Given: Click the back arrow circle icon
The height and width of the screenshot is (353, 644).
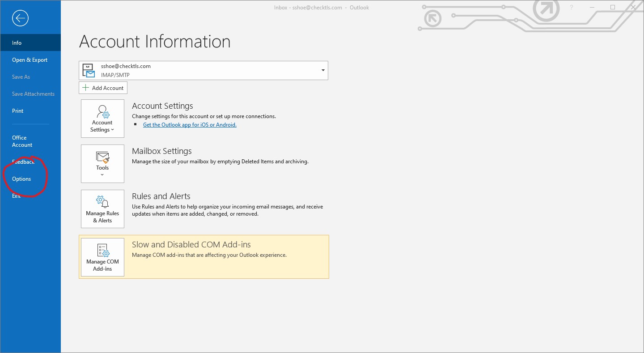Looking at the screenshot, I should pos(21,18).
